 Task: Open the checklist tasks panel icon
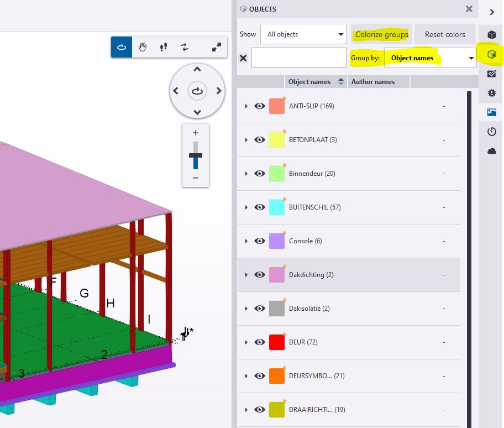point(491,74)
